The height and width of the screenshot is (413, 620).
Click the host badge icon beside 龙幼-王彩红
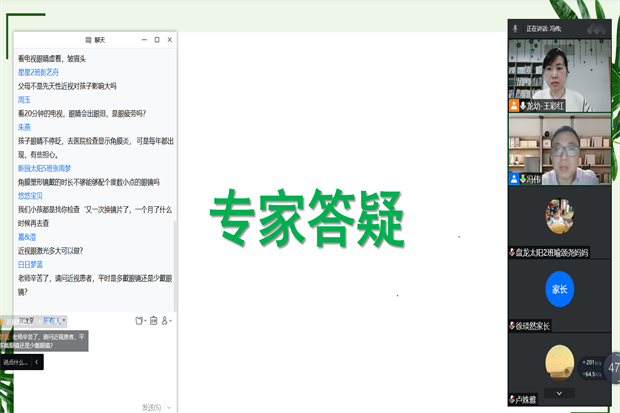coord(514,105)
